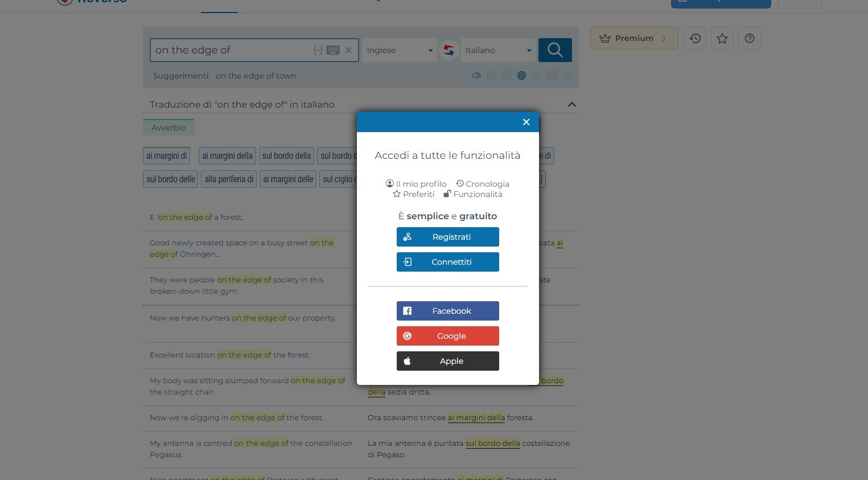Open search history clock icon

click(695, 38)
